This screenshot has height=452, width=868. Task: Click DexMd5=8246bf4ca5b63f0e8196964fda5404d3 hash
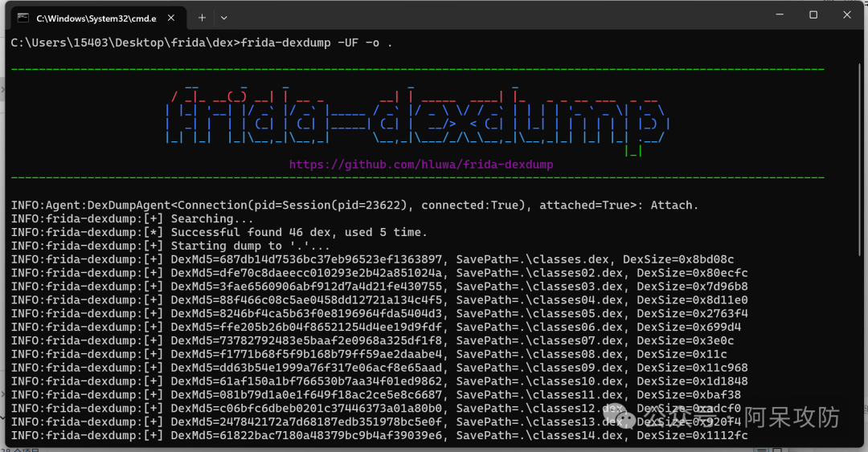point(306,314)
